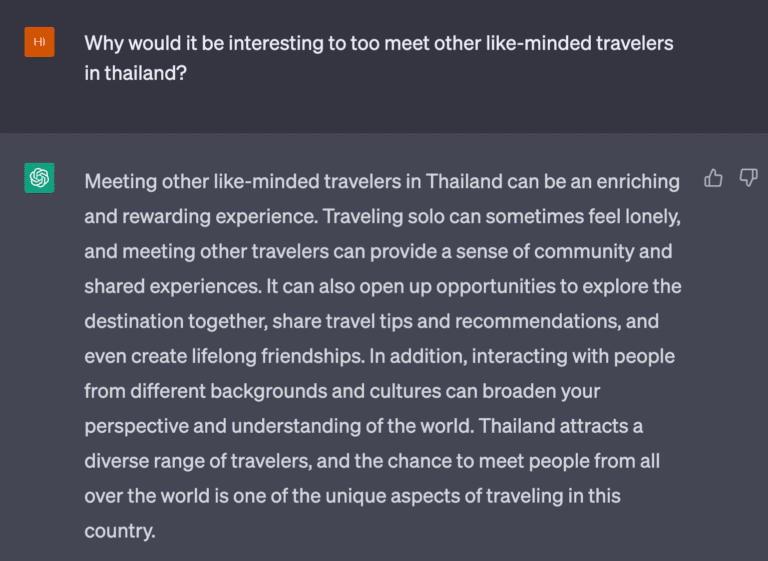The width and height of the screenshot is (768, 561).
Task: Click the line mentioning 'unique aspects of traveling'
Action: [352, 496]
